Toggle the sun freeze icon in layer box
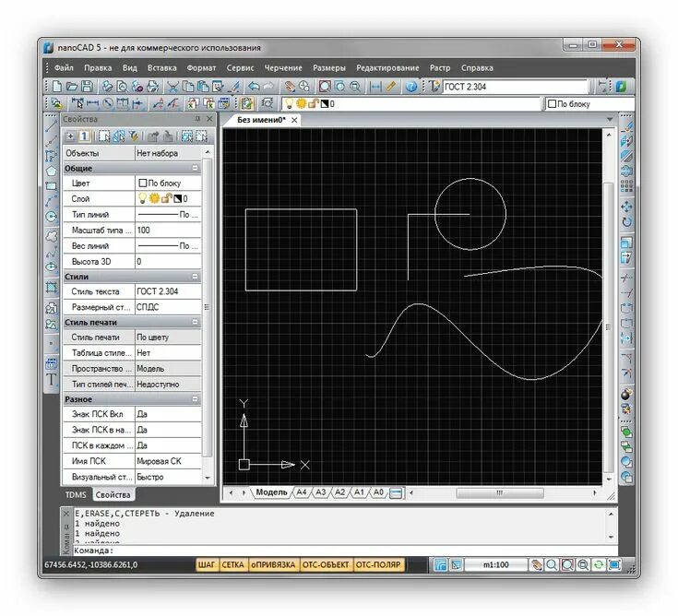Image resolution: width=678 pixels, height=616 pixels. tap(301, 104)
